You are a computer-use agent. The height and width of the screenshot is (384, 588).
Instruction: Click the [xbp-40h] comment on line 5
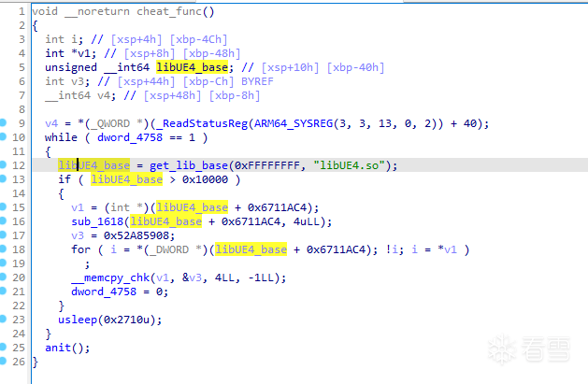[355, 67]
